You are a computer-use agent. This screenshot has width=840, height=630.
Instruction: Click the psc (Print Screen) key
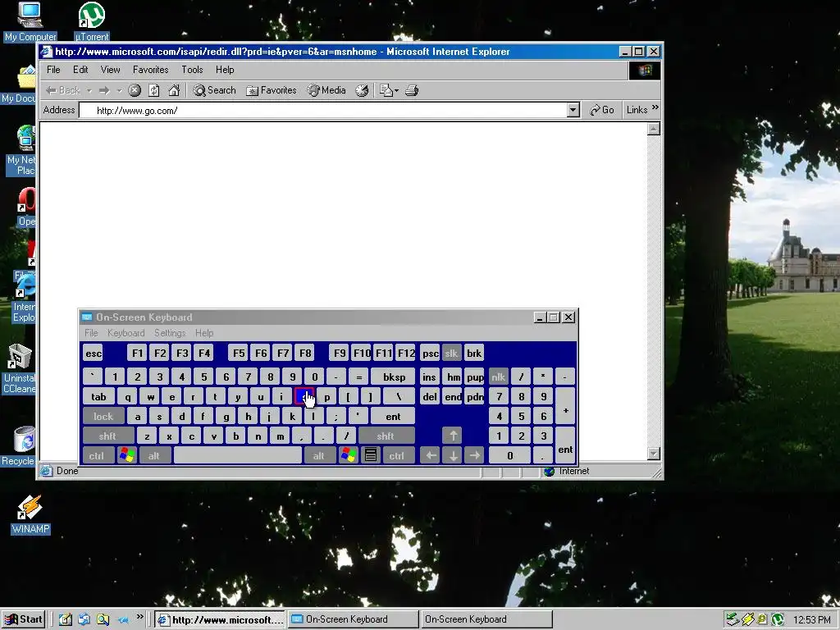[x=430, y=353]
